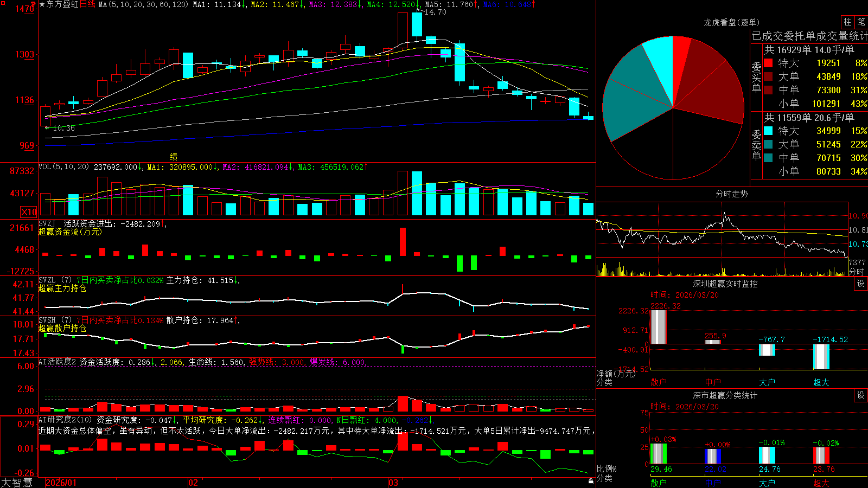This screenshot has height=488, width=868.
Task: Click the lock icon at chart bottom-right
Action: (x=591, y=481)
